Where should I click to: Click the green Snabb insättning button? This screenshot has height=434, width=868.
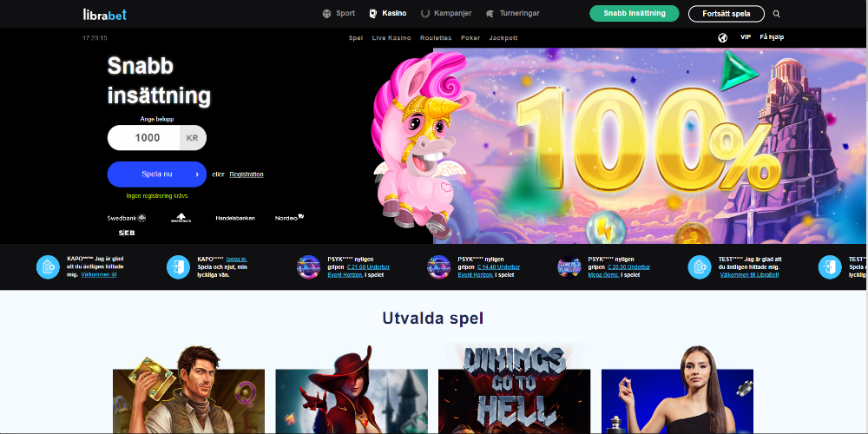pos(635,13)
